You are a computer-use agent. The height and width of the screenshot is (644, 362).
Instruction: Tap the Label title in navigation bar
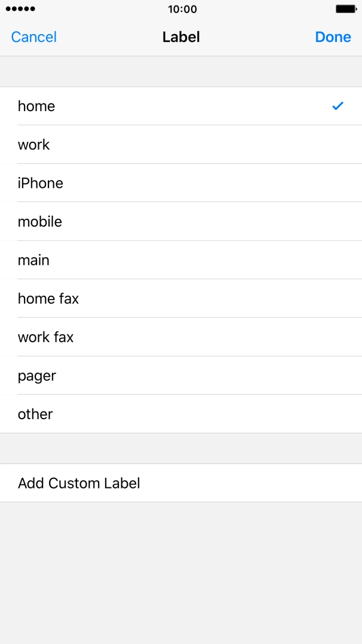point(181,36)
